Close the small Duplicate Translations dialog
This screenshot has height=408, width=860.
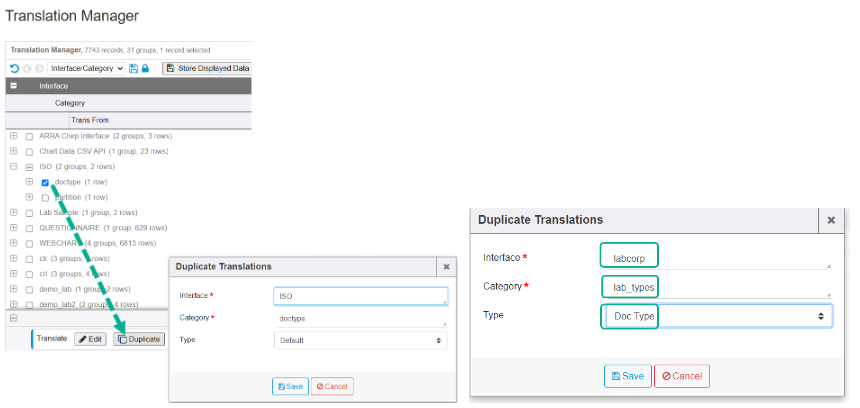click(x=446, y=267)
